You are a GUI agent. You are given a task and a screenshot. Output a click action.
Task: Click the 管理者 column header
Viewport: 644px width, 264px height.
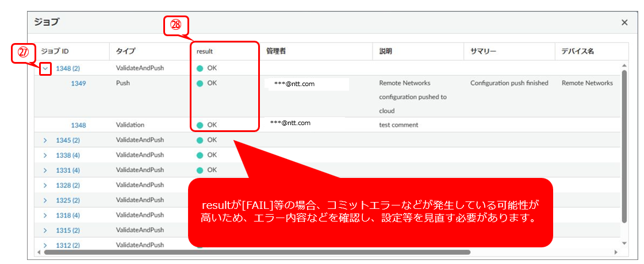pos(276,51)
